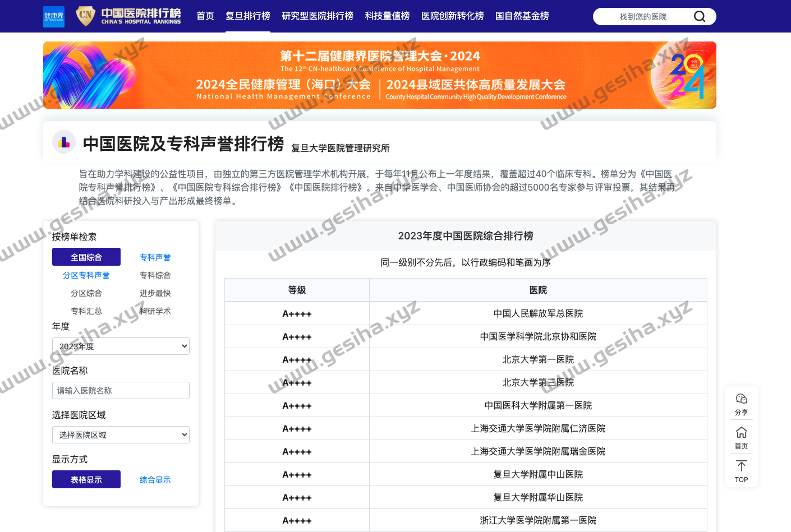Focus the 找到您的医院 search box
Viewport: 791px width, 532px height.
pyautogui.click(x=642, y=17)
